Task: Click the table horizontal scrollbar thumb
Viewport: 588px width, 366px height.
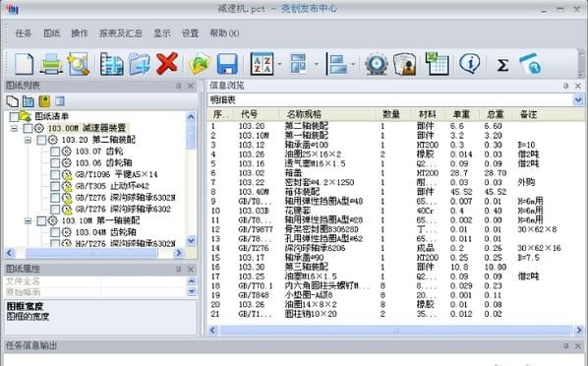Action: point(395,331)
